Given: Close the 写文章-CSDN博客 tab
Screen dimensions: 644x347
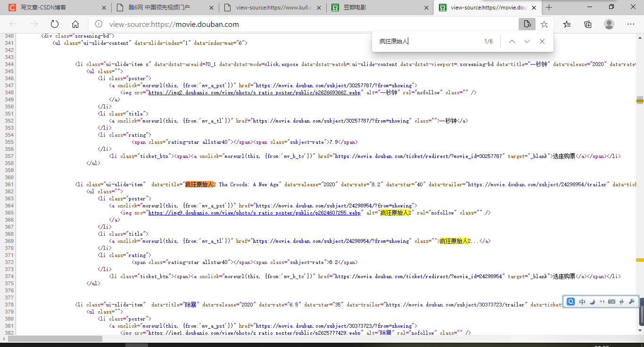Looking at the screenshot, I should point(104,8).
